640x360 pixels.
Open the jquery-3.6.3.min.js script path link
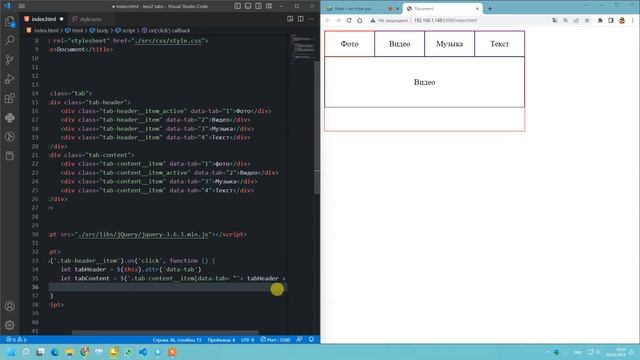pos(144,234)
